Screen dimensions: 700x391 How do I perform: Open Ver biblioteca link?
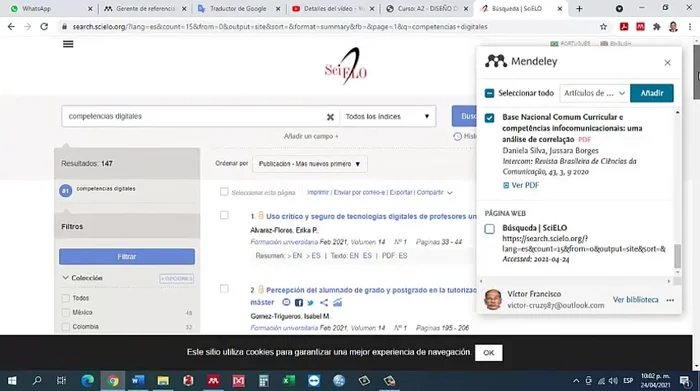click(x=635, y=299)
